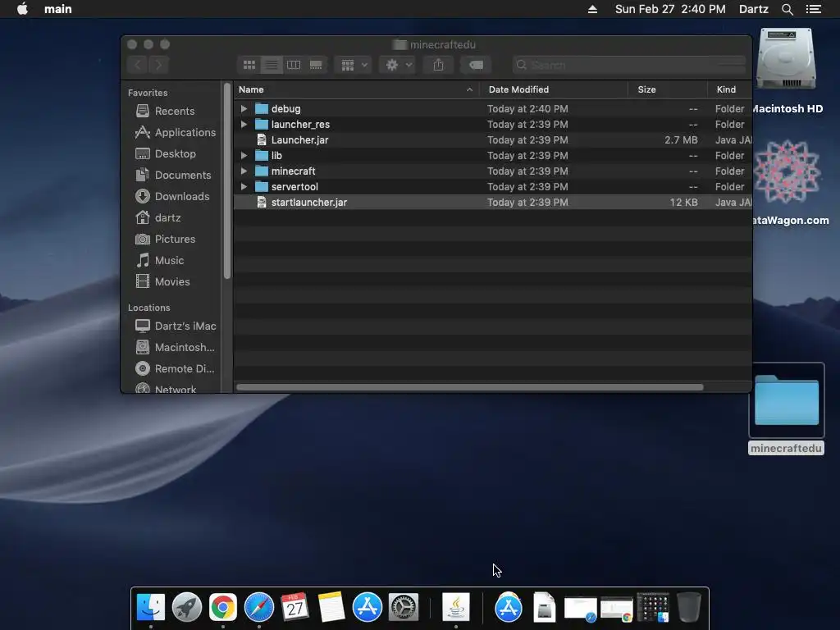Expand the minecraft folder row

click(x=244, y=171)
